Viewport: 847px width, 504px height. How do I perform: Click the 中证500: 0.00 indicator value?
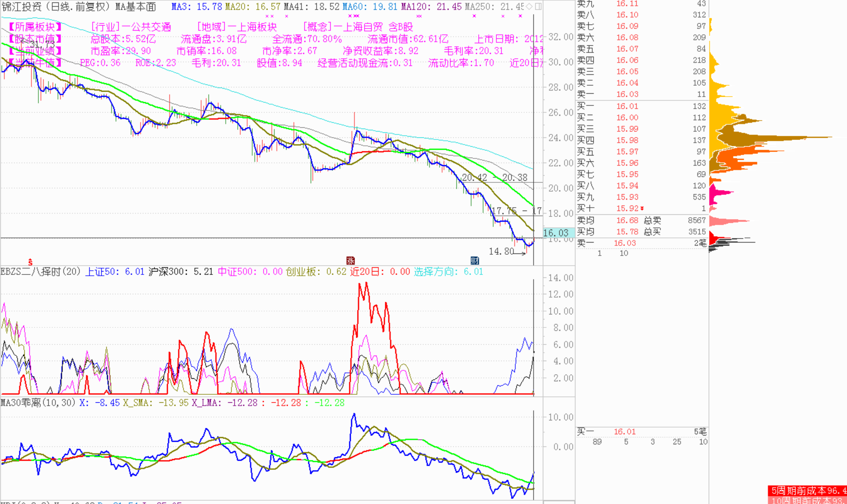(250, 272)
